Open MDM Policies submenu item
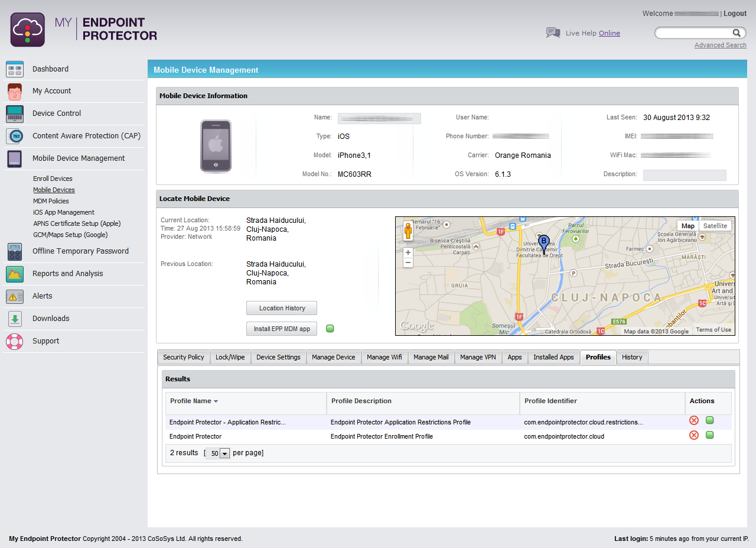Screen dimensions: 756x548 (51, 201)
